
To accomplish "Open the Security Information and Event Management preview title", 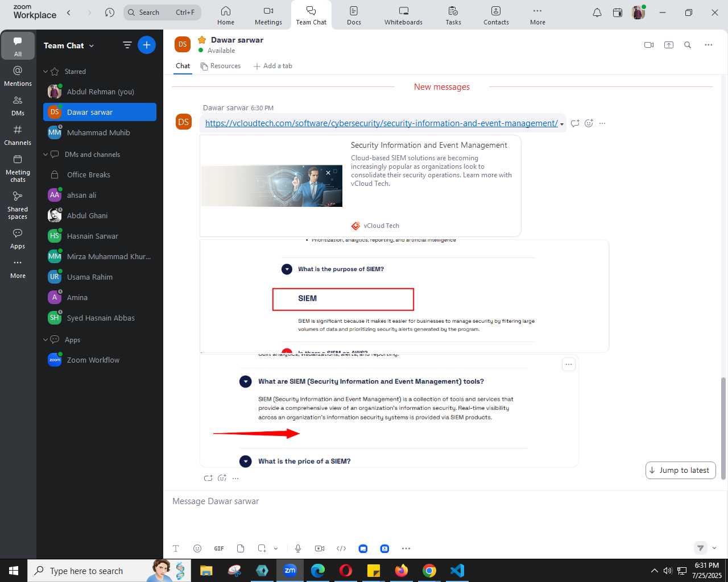I will tap(429, 145).
